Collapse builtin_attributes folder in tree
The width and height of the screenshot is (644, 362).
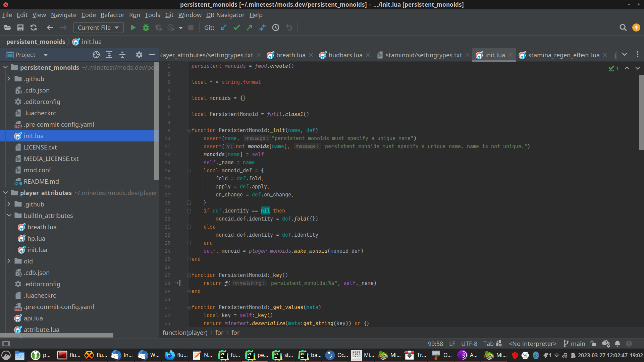[x=9, y=216]
